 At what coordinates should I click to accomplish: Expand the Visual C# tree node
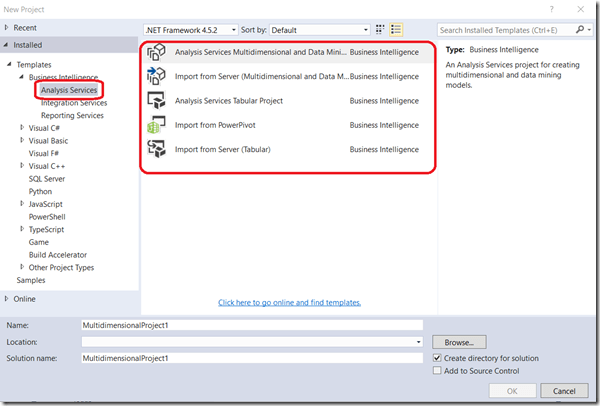point(23,128)
